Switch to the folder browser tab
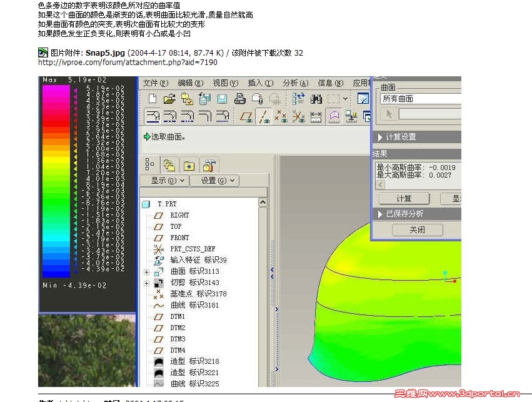The height and width of the screenshot is (402, 532). pyautogui.click(x=169, y=165)
